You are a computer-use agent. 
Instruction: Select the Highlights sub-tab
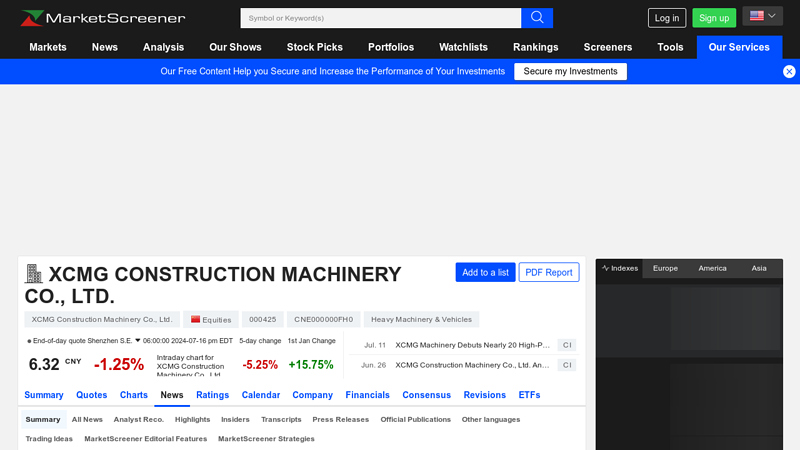pyautogui.click(x=192, y=419)
